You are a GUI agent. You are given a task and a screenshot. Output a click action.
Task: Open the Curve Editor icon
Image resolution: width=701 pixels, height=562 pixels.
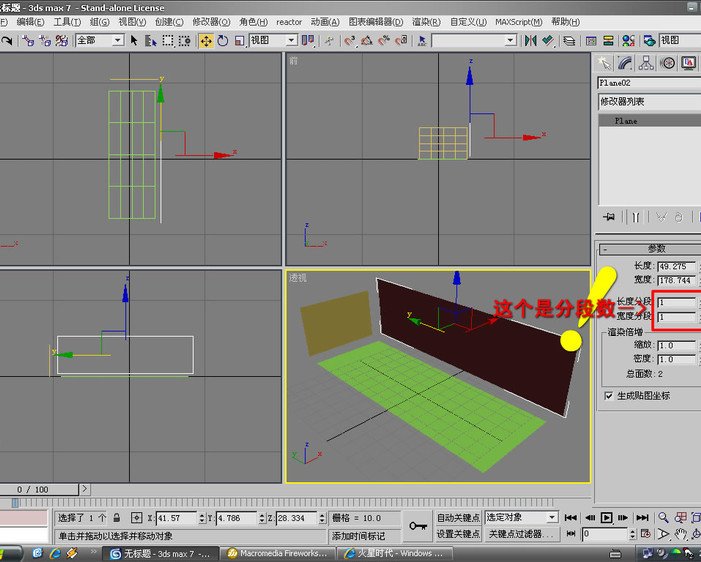pyautogui.click(x=591, y=41)
